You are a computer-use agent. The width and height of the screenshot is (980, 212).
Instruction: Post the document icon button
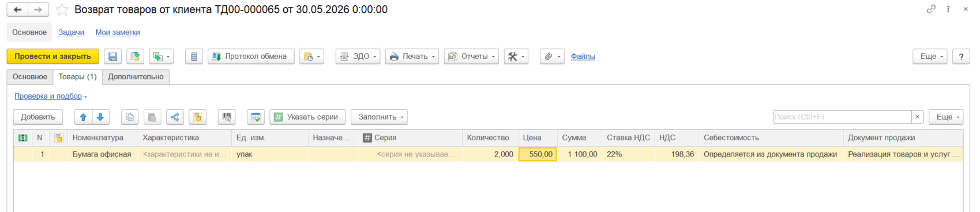136,57
